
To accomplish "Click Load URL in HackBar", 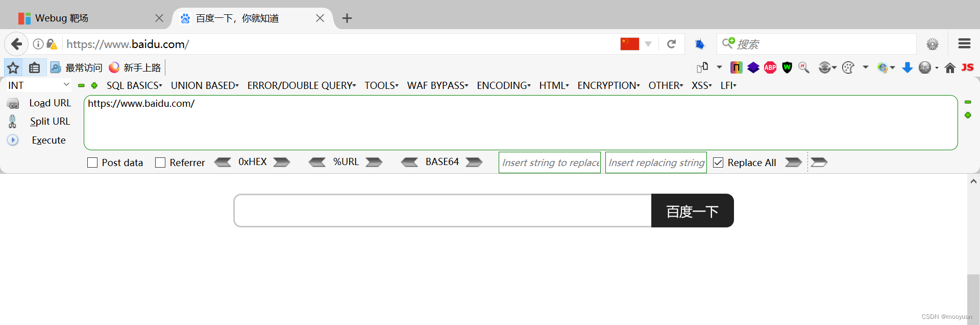I will [x=50, y=103].
